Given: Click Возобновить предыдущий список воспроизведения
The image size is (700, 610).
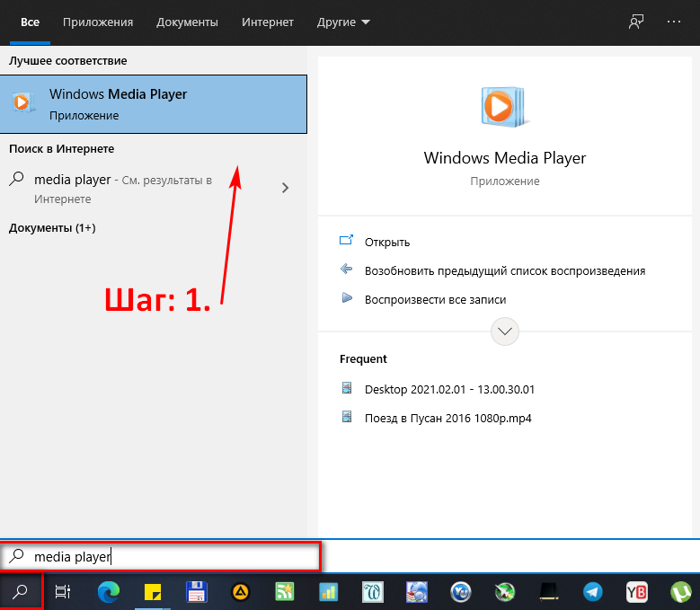Looking at the screenshot, I should (505, 271).
